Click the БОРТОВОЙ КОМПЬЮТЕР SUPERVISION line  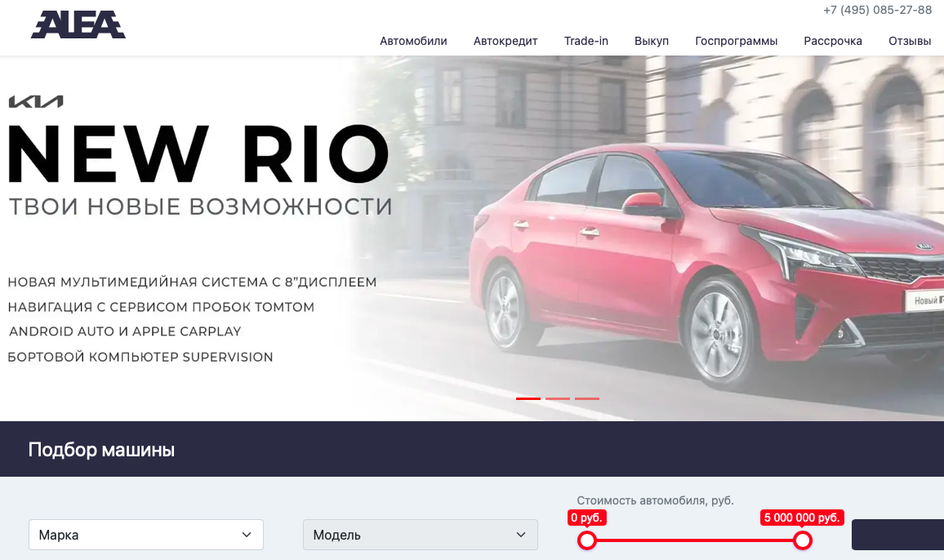140,357
